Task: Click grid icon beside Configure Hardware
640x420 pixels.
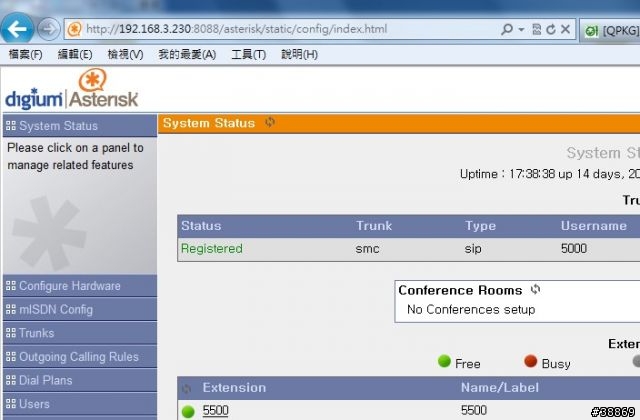Action: tap(11, 286)
